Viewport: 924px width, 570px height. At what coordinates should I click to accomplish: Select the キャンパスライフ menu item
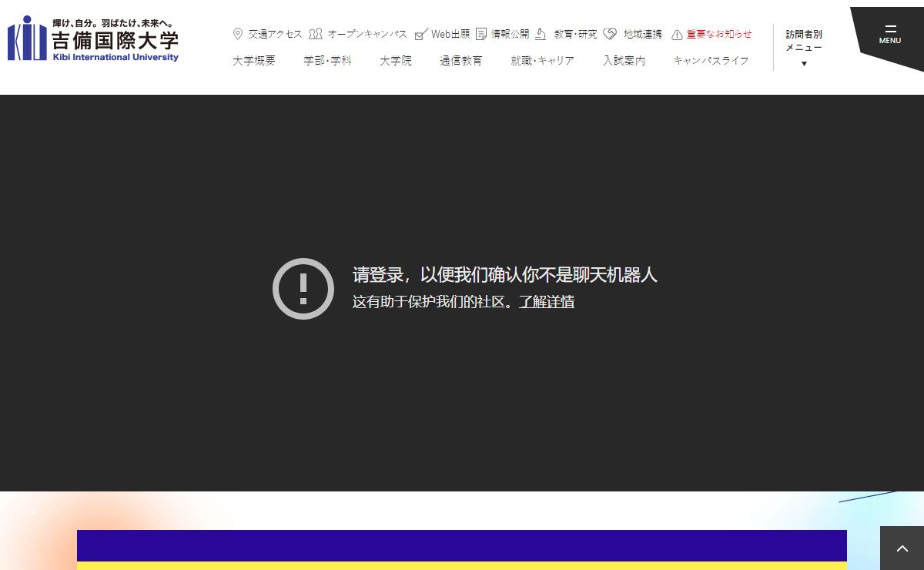[711, 61]
